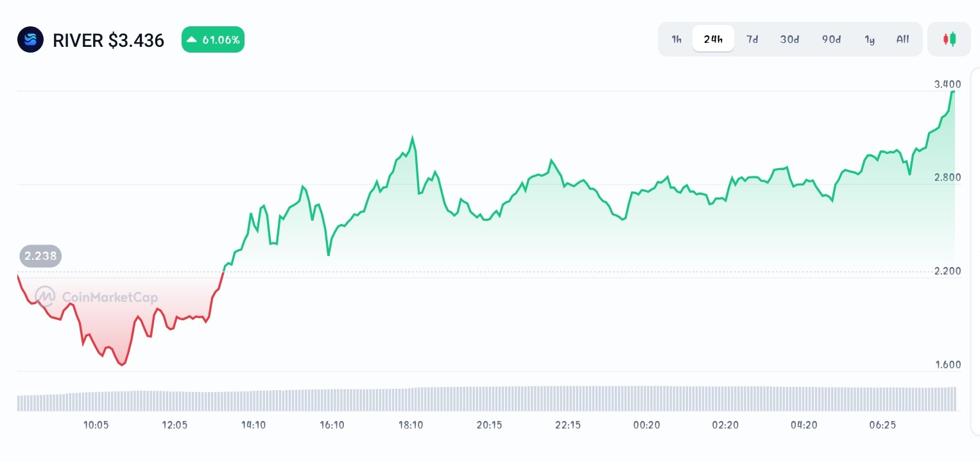980x462 pixels.
Task: Click the RIVER $3.436 price heading
Action: coord(108,40)
